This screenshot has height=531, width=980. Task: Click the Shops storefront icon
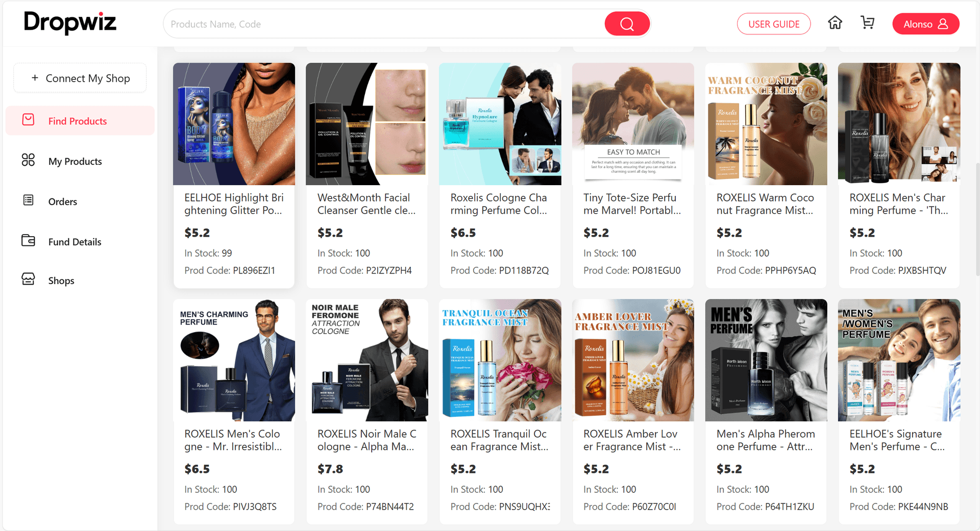29,279
